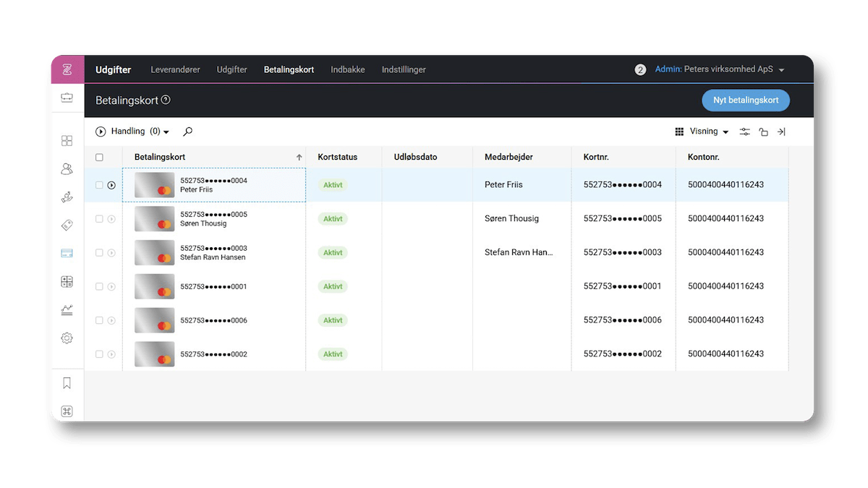Viewport: 868px width, 488px height.
Task: Tick the select-all checkbox in header
Action: 99,157
